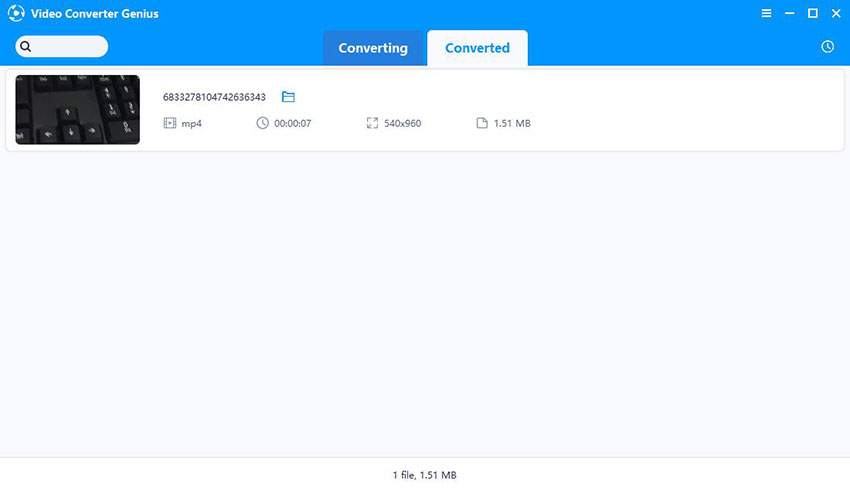Click the Video Converter Genius logo icon

pyautogui.click(x=16, y=13)
